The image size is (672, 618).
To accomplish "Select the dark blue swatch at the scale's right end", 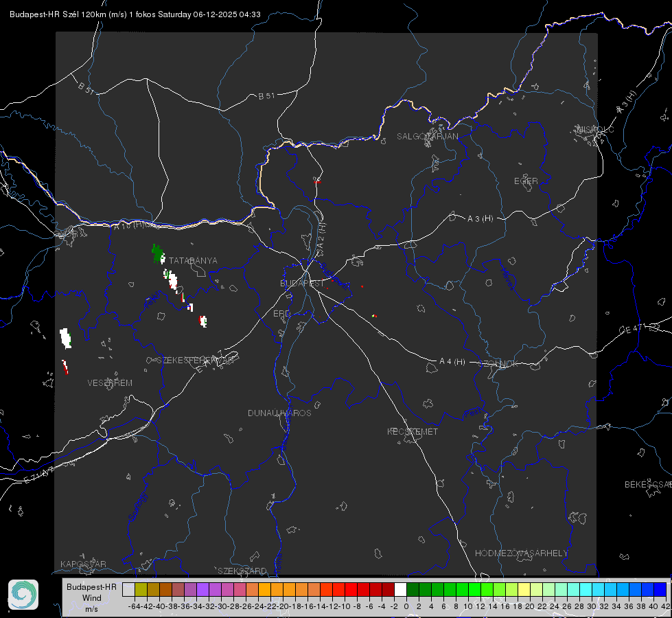I will click(660, 589).
